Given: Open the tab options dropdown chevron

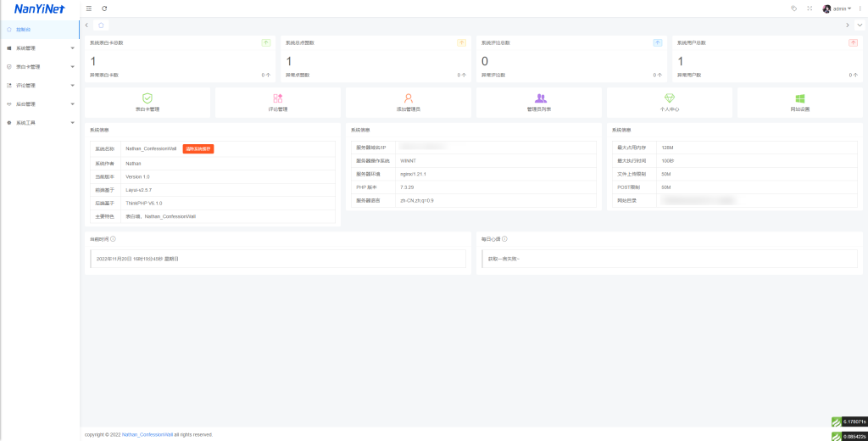Looking at the screenshot, I should click(x=860, y=25).
